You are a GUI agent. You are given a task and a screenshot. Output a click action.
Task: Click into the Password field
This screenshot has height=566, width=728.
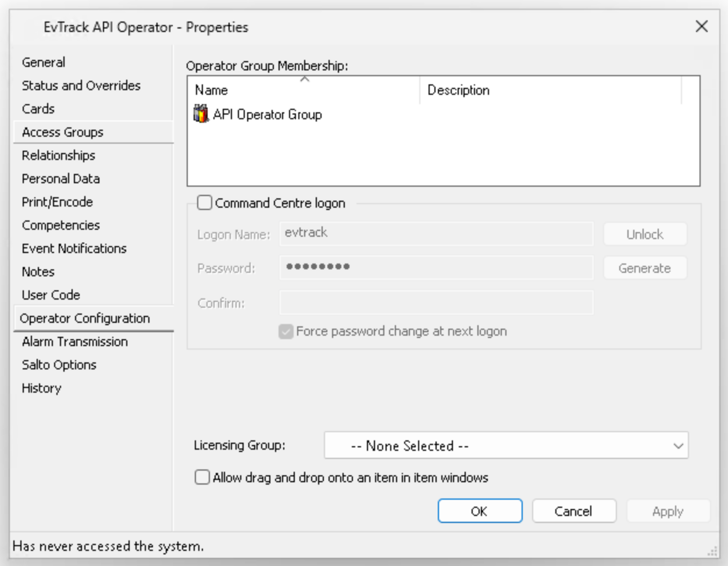[436, 268]
